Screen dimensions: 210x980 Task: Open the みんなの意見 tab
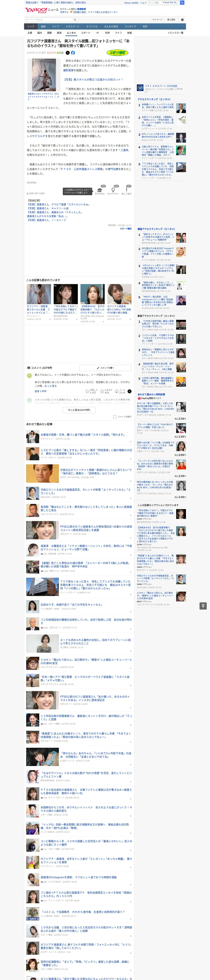111,27
